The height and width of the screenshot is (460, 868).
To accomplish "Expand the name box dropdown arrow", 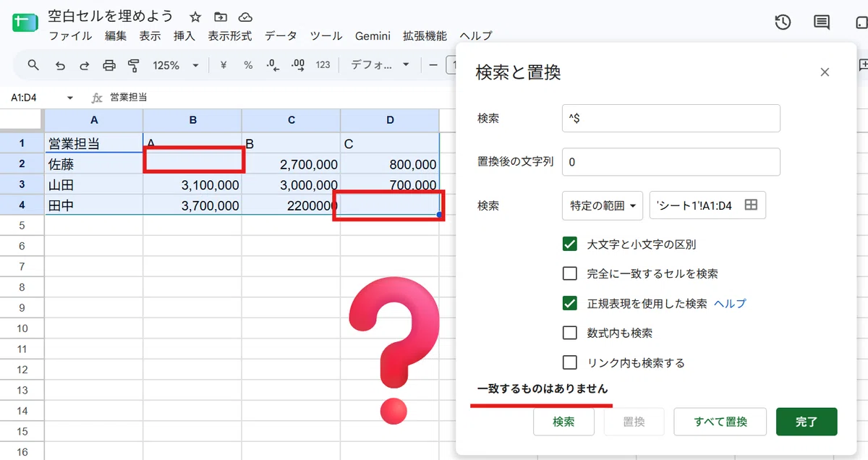I will click(70, 98).
